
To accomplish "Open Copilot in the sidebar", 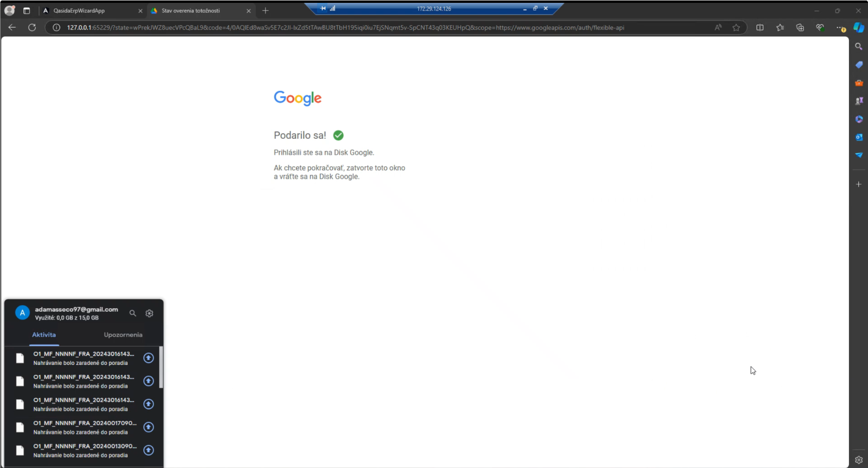I will click(x=859, y=28).
